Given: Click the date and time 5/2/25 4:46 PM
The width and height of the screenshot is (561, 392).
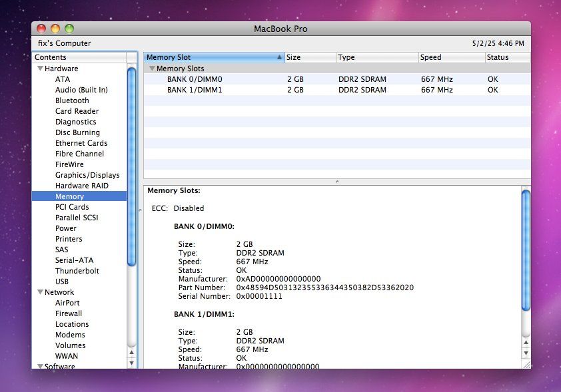Looking at the screenshot, I should tap(498, 44).
